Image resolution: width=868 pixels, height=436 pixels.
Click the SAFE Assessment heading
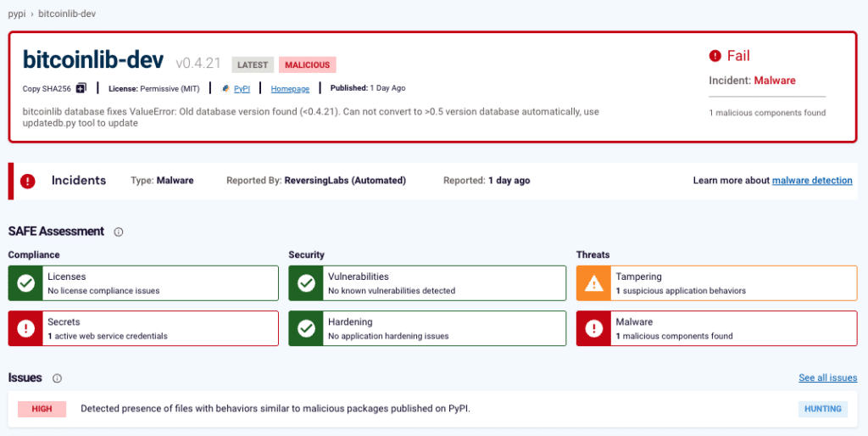tap(56, 232)
